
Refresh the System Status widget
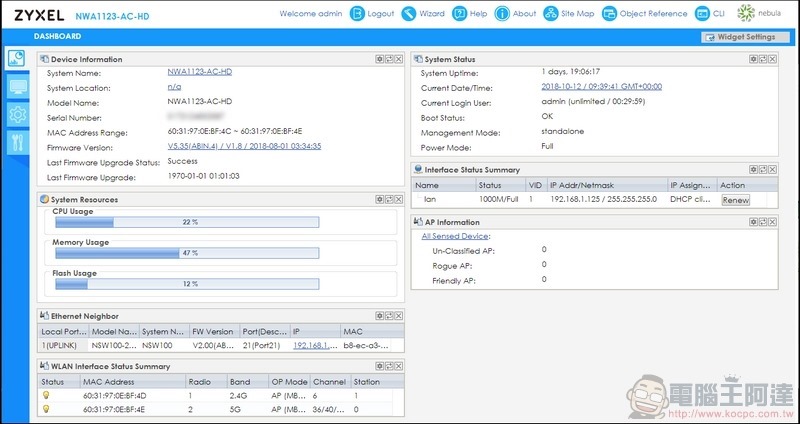pyautogui.click(x=763, y=59)
